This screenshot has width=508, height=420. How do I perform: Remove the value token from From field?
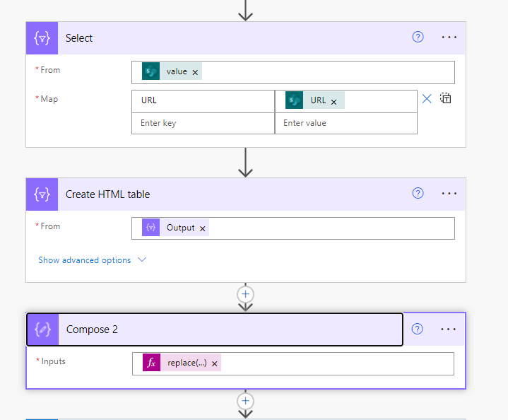(195, 72)
